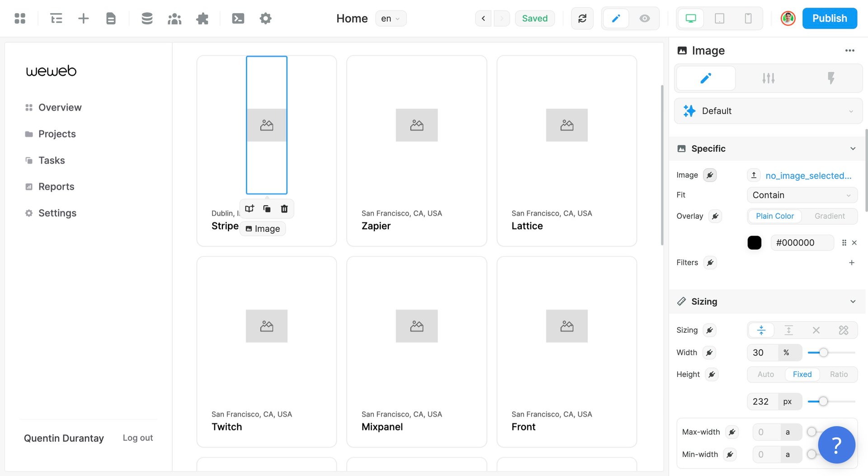The width and height of the screenshot is (868, 476).
Task: Switch to the workflows lightning tab
Action: [831, 78]
